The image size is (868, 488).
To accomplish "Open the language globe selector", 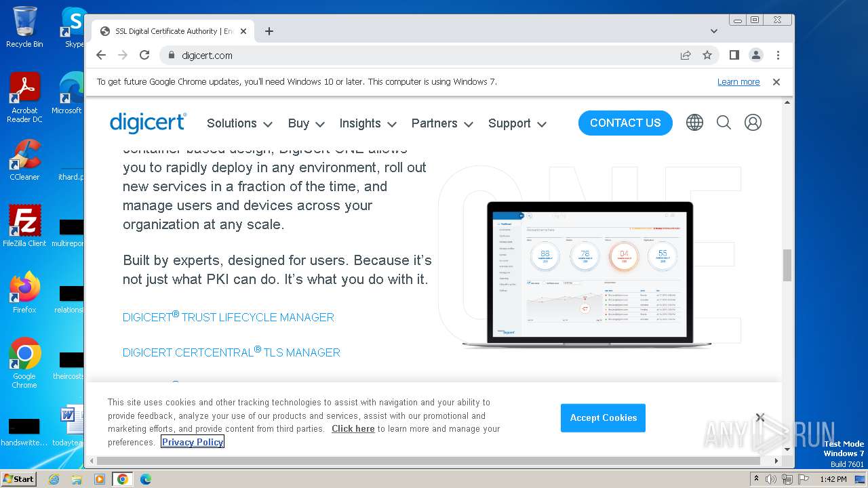I will (x=694, y=123).
